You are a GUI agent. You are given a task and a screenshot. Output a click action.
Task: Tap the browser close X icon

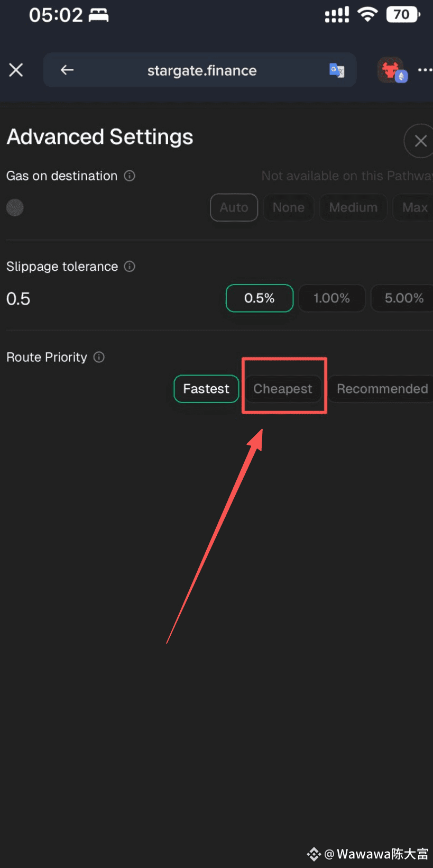pyautogui.click(x=16, y=70)
